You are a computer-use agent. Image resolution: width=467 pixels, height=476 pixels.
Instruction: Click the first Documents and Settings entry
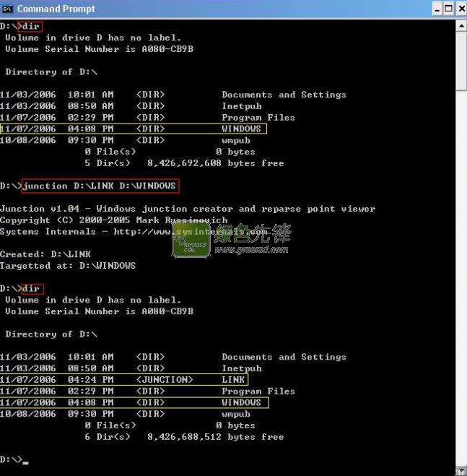coord(284,95)
